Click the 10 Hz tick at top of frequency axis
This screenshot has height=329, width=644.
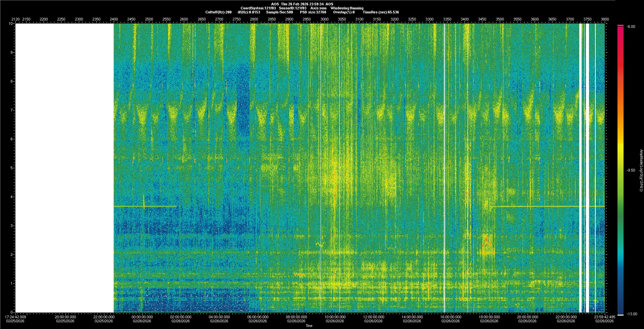coord(11,23)
